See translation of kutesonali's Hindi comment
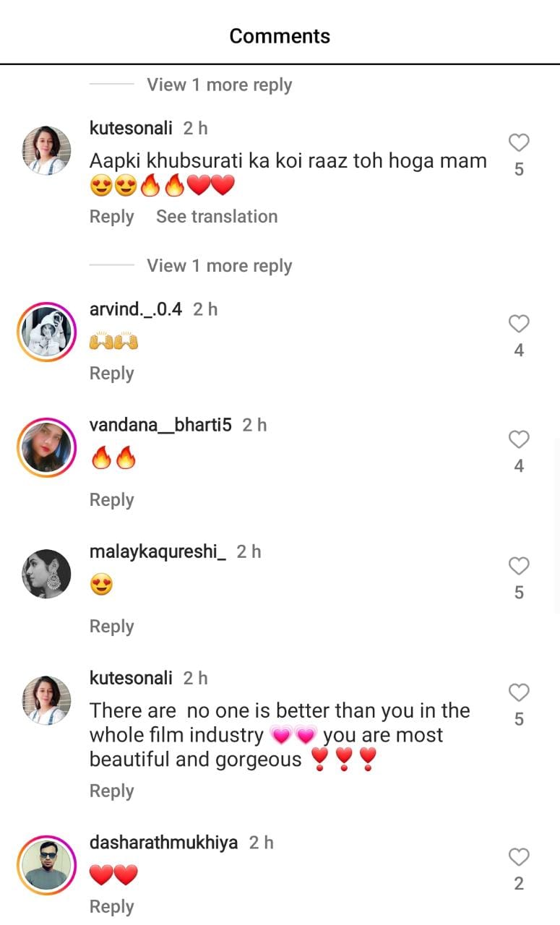The height and width of the screenshot is (925, 560). click(x=217, y=216)
